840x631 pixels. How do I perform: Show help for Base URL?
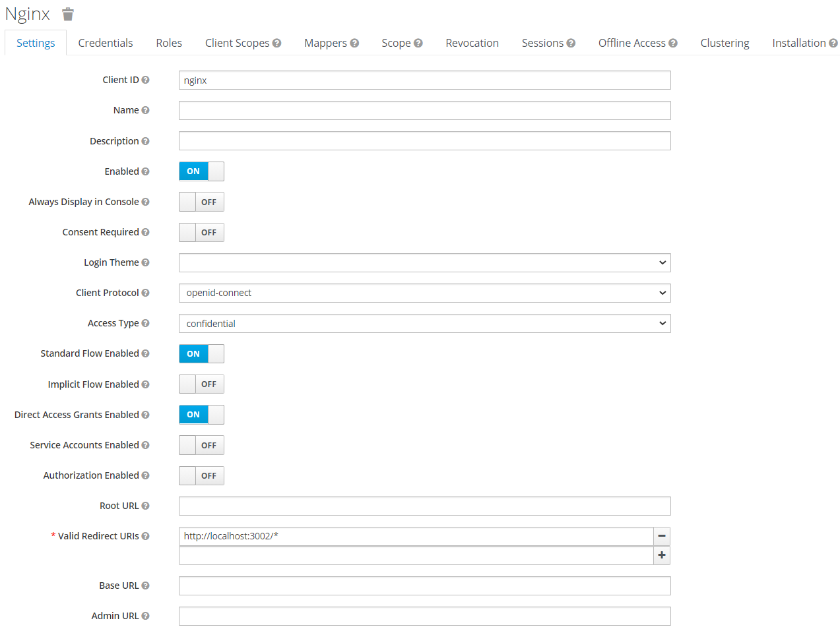(145, 586)
